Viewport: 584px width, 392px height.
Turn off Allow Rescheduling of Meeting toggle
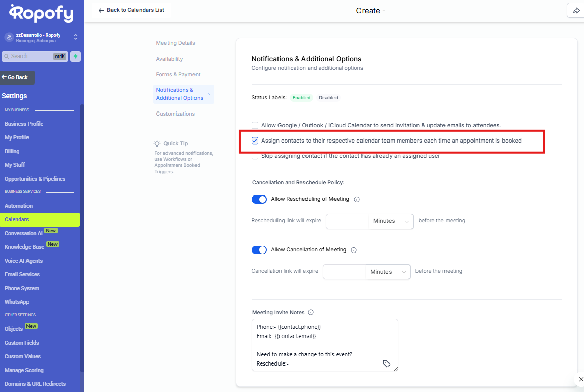pos(259,199)
